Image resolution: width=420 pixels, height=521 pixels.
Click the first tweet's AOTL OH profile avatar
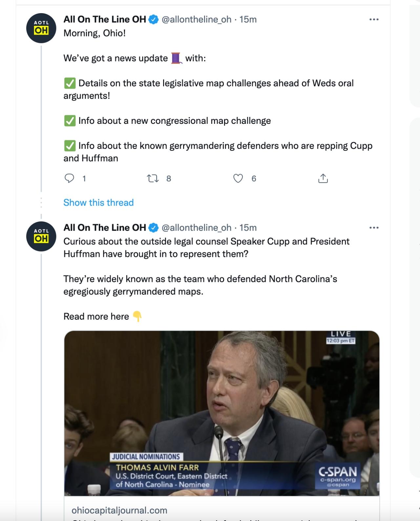pos(41,28)
